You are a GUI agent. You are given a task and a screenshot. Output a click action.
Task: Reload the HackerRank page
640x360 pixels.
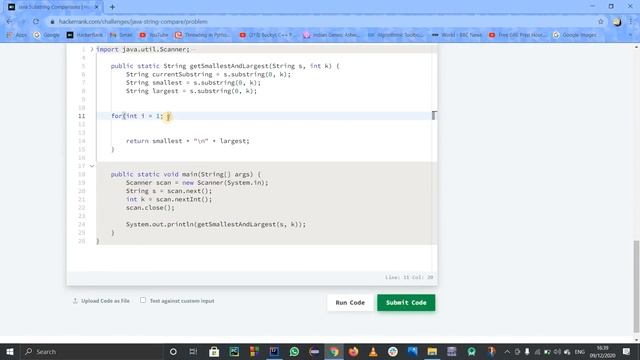coord(36,22)
